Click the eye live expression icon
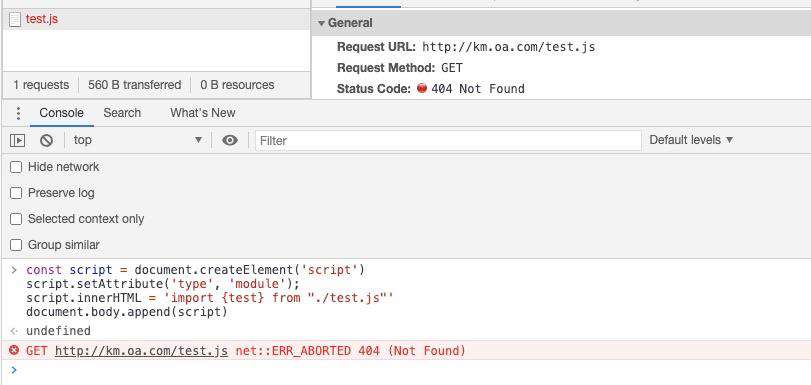Screen dimensions: 811x385 (x=230, y=140)
